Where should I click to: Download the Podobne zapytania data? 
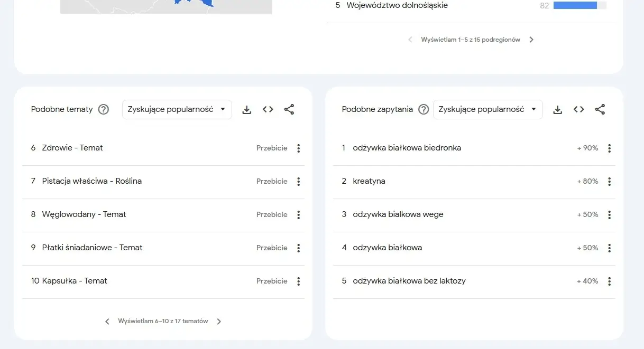point(557,109)
